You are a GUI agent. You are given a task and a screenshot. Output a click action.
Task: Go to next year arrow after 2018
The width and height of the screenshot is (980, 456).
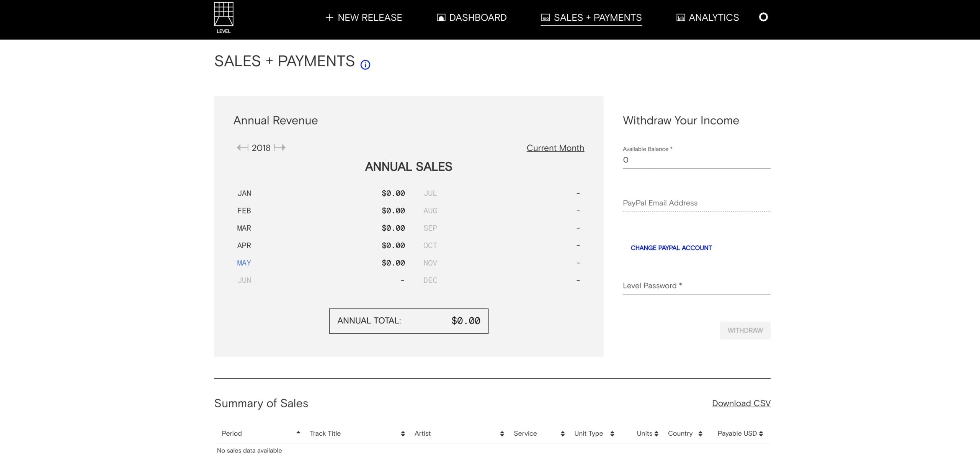pyautogui.click(x=280, y=148)
